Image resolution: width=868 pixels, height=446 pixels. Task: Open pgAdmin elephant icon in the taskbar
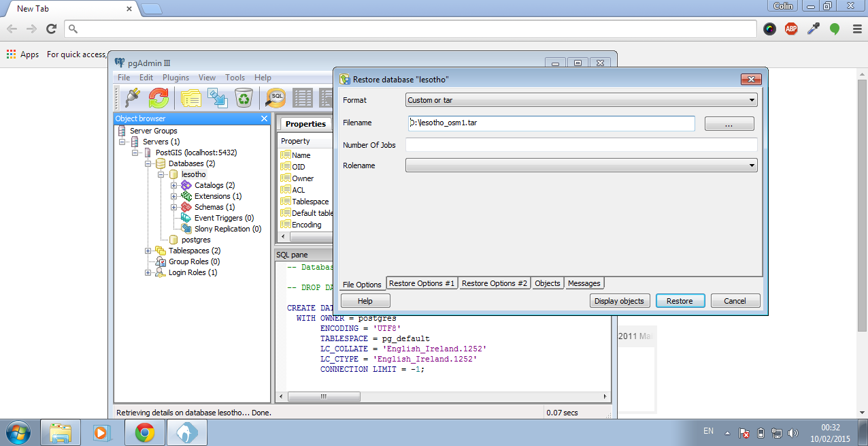click(x=187, y=432)
